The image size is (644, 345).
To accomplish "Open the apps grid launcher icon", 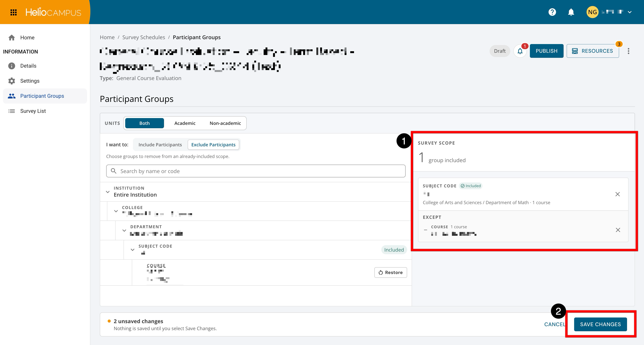I will (x=14, y=12).
